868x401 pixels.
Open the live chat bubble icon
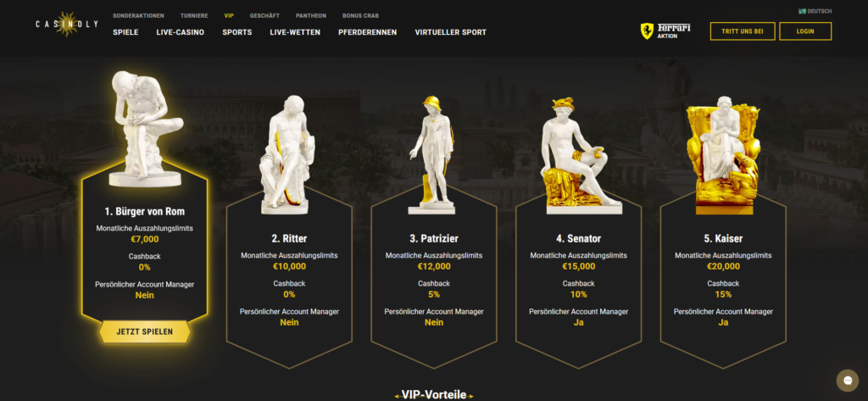[x=847, y=381]
